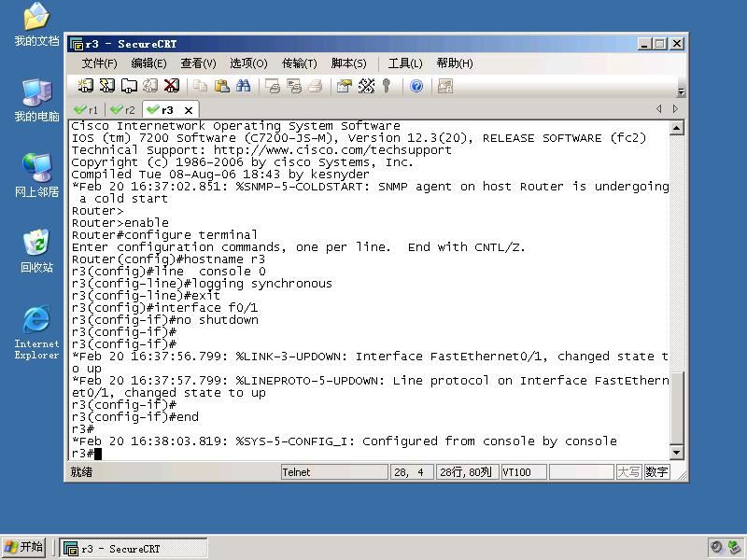This screenshot has height=560, width=747.
Task: Click the Paste clipboard icon
Action: click(x=221, y=86)
